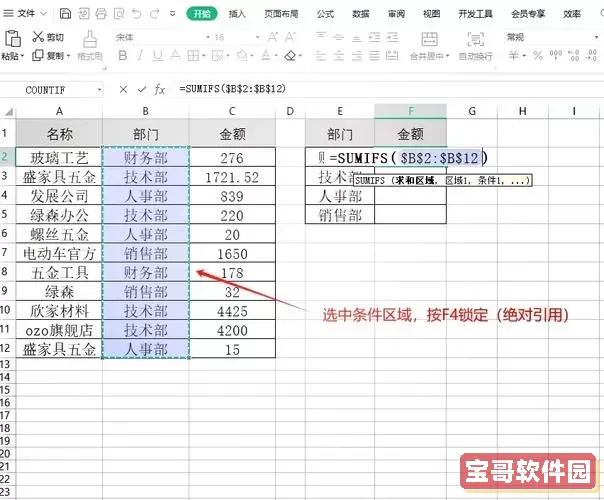Image resolution: width=604 pixels, height=500 pixels.
Task: Click the Save icon in quick access toolbar
Action: (x=65, y=14)
